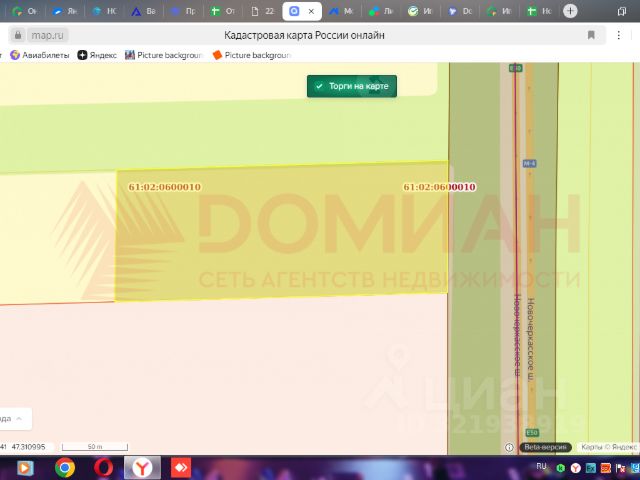The height and width of the screenshot is (480, 640).
Task: Toggle the 'Торги на карте' button
Action: (x=352, y=86)
